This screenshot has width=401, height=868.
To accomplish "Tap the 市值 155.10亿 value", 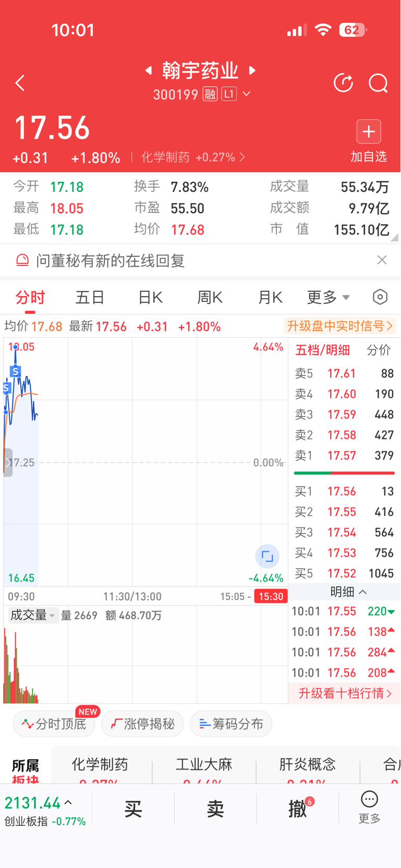I will (361, 230).
